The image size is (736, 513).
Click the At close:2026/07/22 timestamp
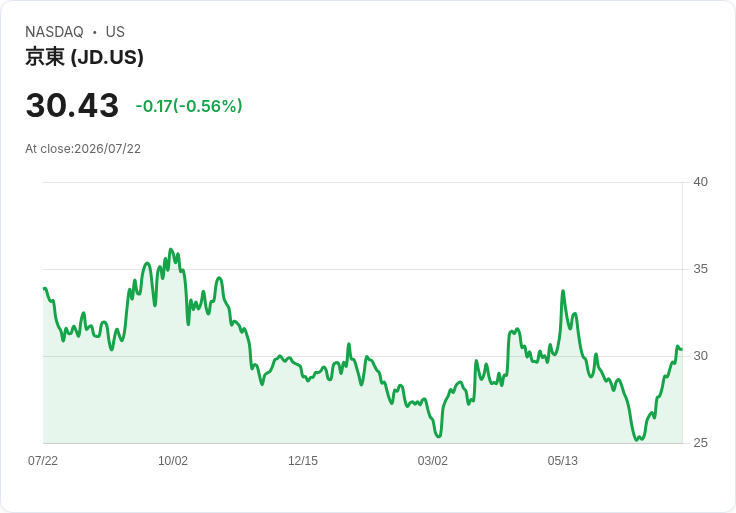pyautogui.click(x=83, y=149)
